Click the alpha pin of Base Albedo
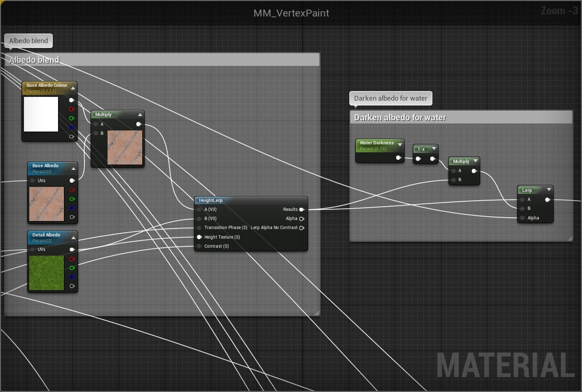 click(x=72, y=217)
